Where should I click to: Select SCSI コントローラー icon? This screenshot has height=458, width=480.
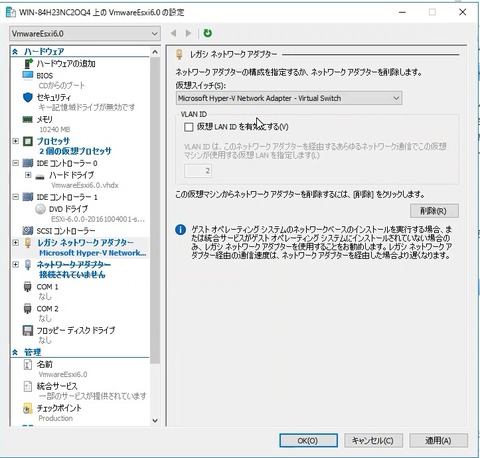click(x=28, y=230)
